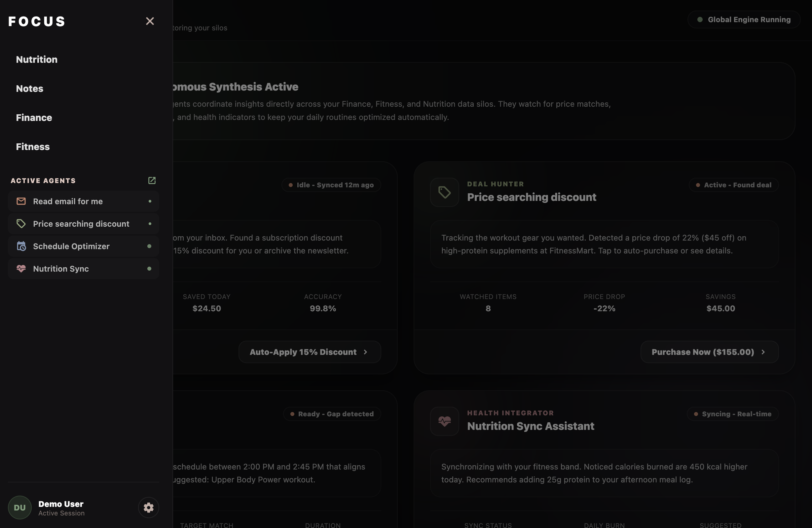Click the DU user avatar
This screenshot has width=812, height=528.
[x=20, y=508]
